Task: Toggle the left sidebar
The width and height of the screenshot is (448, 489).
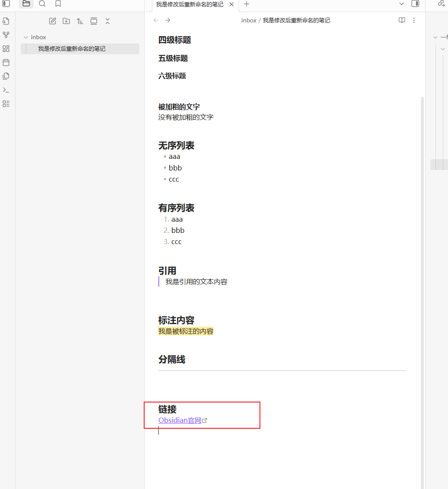Action: [6, 4]
